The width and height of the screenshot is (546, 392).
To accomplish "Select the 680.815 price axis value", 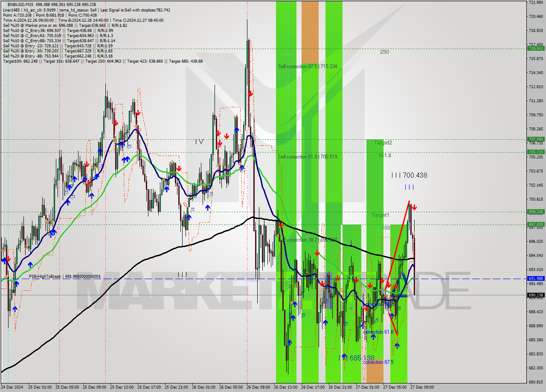I will click(535, 382).
